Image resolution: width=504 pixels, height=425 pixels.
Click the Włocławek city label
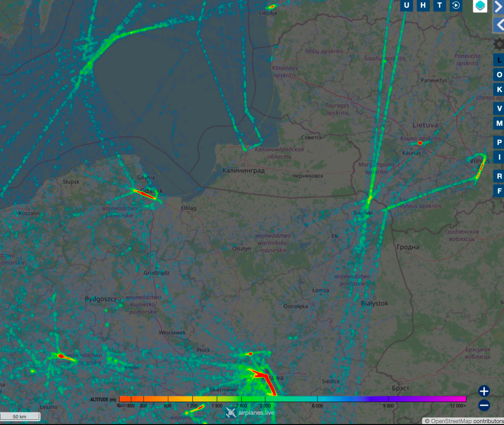tap(172, 333)
